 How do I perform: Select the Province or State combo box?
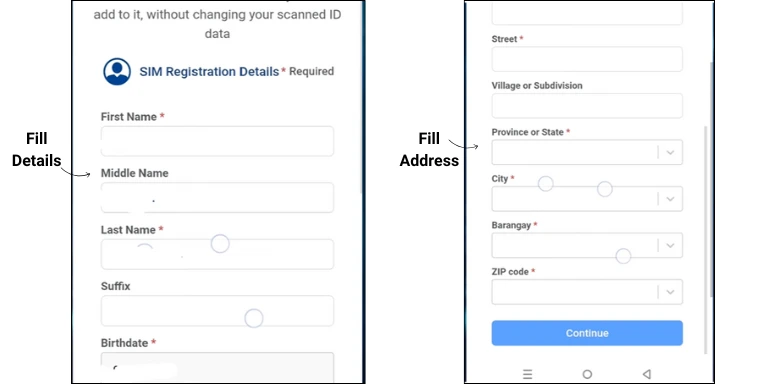coord(587,152)
